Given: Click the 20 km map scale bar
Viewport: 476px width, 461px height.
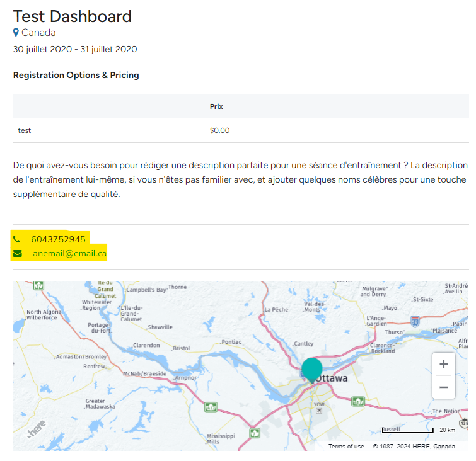Looking at the screenshot, I should (407, 431).
